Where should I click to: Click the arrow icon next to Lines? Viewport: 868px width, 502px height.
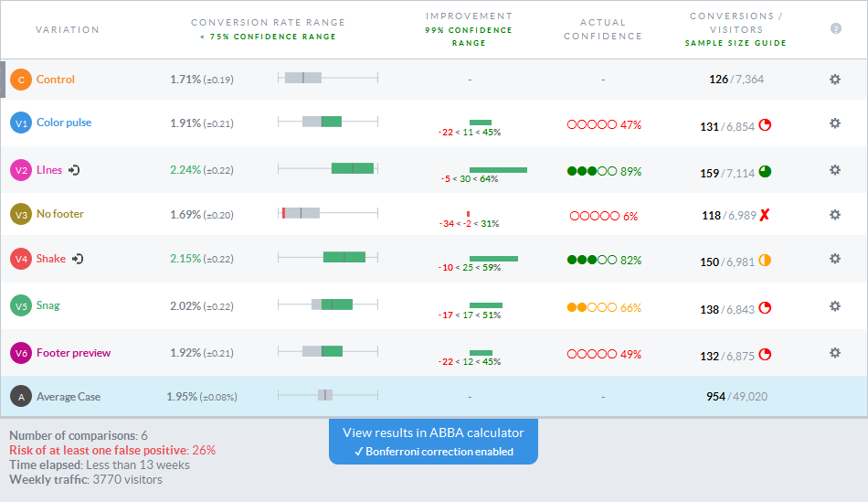click(x=74, y=170)
